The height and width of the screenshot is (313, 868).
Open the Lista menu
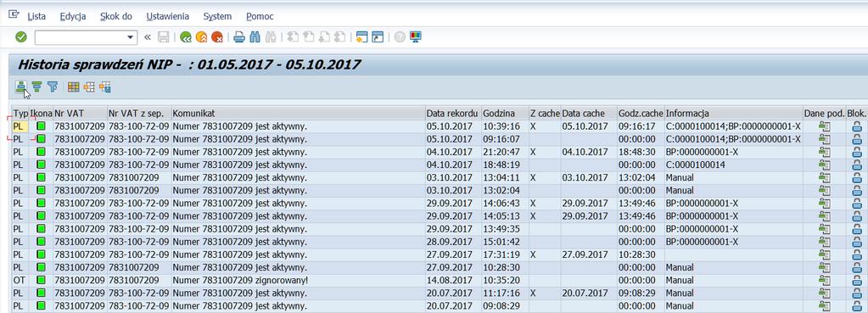coord(36,17)
